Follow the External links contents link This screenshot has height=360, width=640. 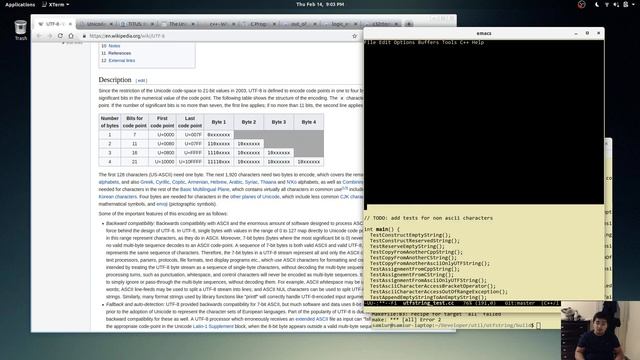[x=122, y=60]
